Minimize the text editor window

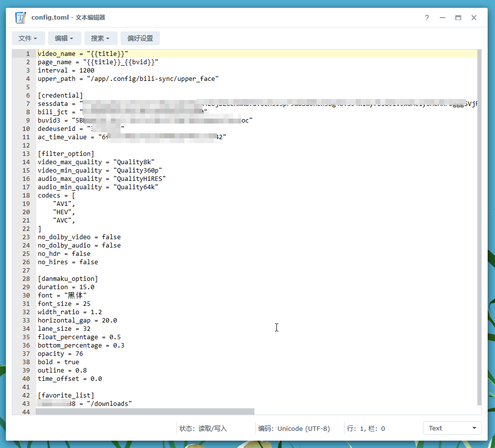click(x=443, y=18)
